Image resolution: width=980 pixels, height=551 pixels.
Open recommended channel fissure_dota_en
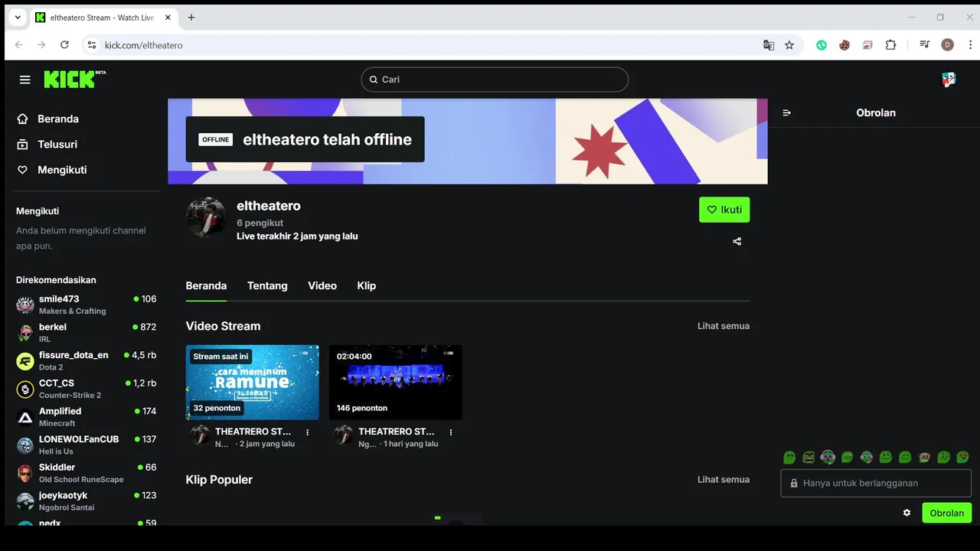click(87, 360)
